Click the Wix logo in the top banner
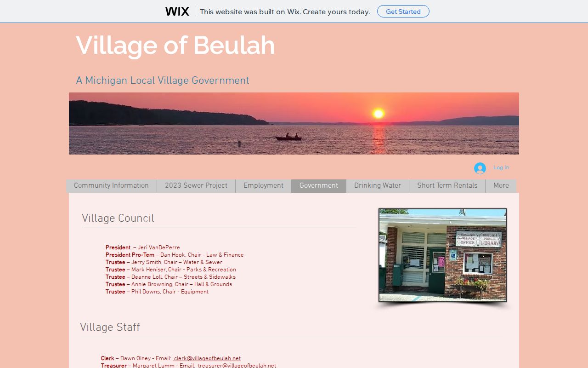The width and height of the screenshot is (588, 368). pos(177,11)
